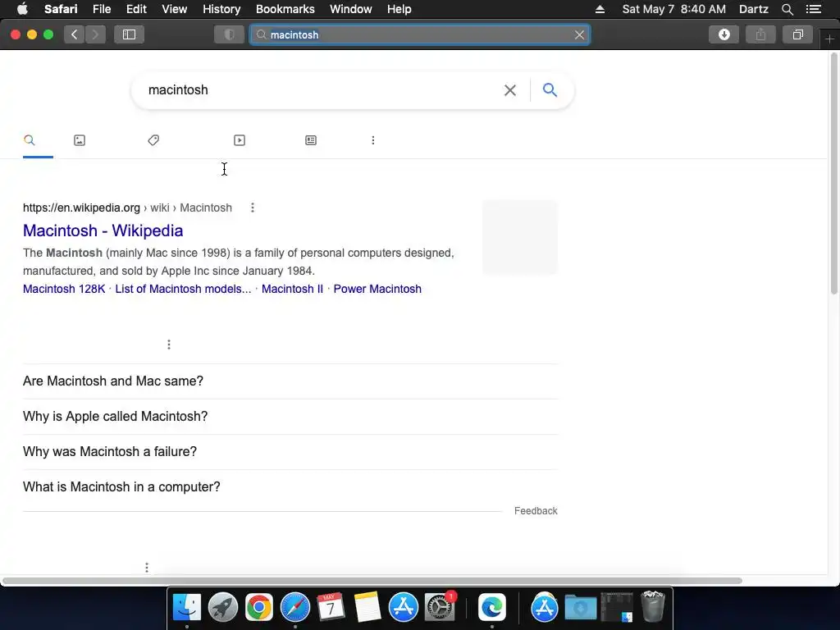Image resolution: width=840 pixels, height=630 pixels.
Task: Click the blue Google search magnifier
Action: tap(550, 89)
